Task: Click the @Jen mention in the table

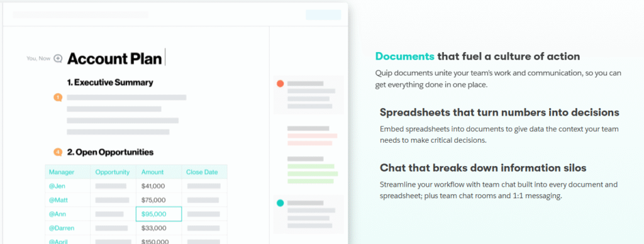Action: pyautogui.click(x=57, y=186)
